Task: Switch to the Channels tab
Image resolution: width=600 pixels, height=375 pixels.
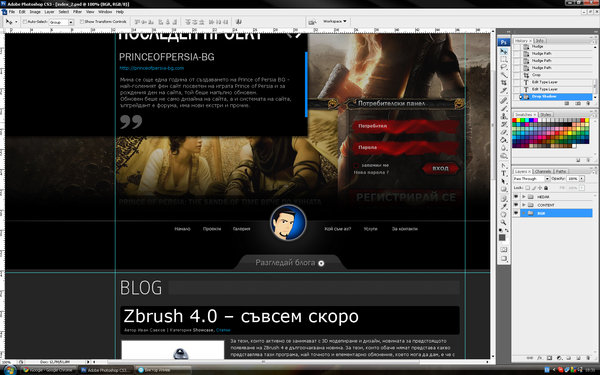Action: (x=543, y=171)
